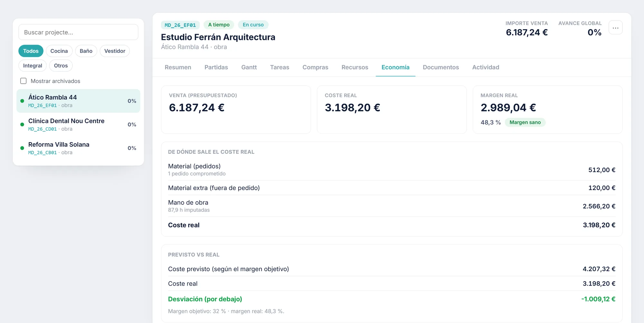Click the -1.009,12 € deviation value

tap(598, 299)
